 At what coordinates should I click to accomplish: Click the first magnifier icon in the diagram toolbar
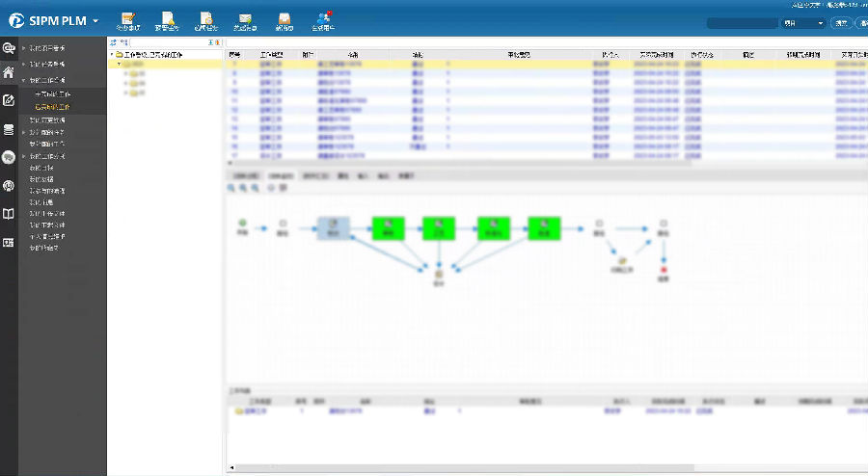231,188
